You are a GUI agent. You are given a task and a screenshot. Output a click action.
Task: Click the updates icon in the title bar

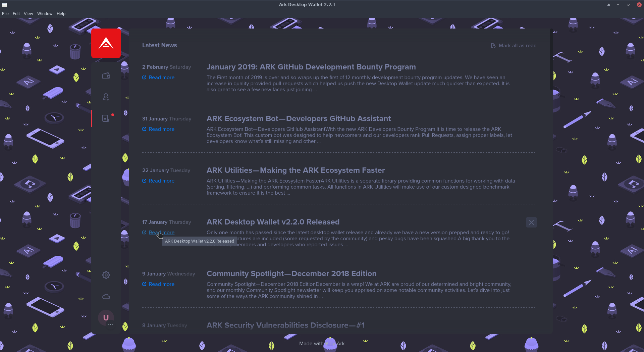coord(608,4)
